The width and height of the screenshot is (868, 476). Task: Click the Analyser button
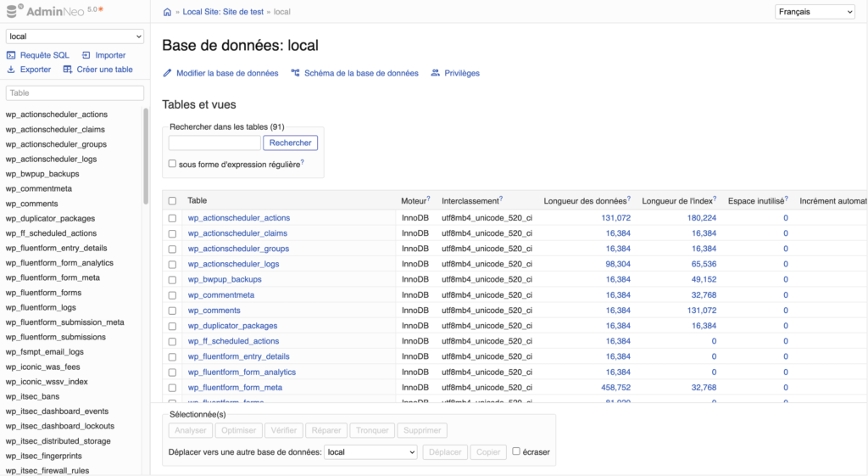[x=191, y=430]
